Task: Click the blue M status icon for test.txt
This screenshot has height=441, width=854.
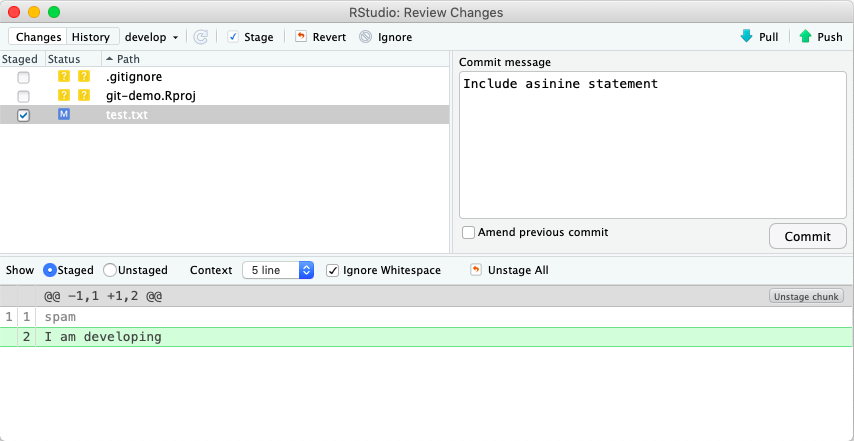Action: tap(64, 115)
